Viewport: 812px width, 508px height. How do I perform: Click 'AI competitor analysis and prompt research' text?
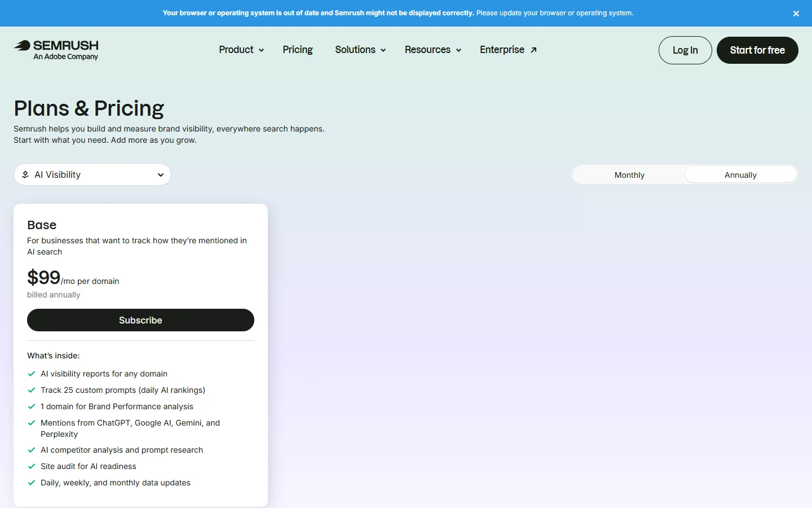pyautogui.click(x=122, y=450)
